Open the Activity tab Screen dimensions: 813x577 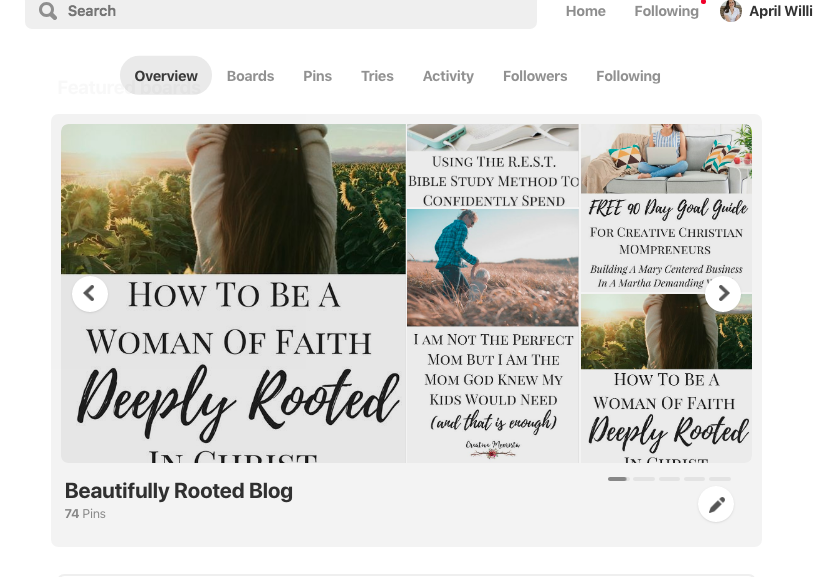(x=448, y=76)
